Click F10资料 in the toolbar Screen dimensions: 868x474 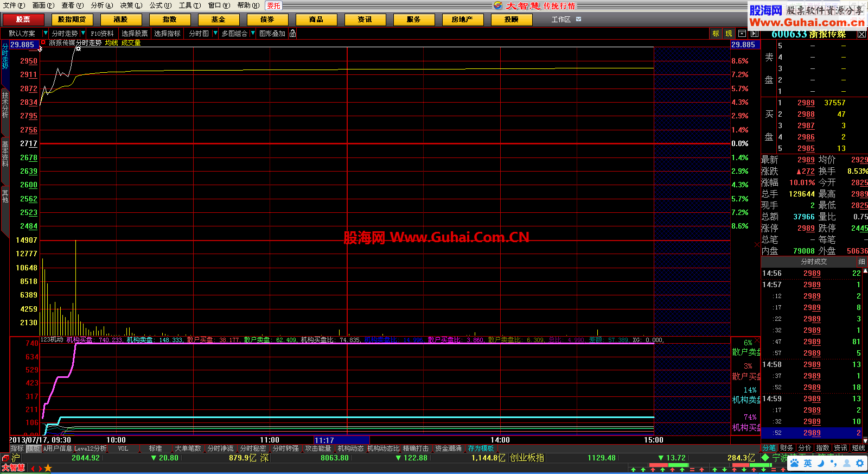click(102, 34)
